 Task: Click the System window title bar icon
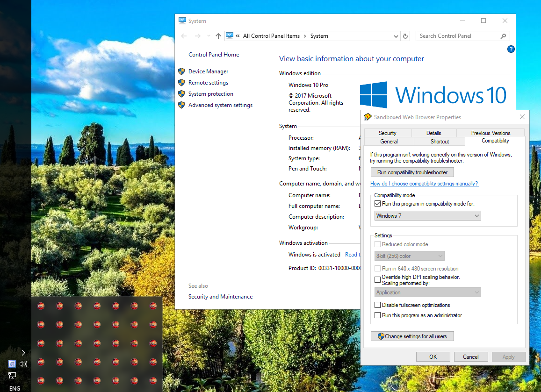[x=182, y=21]
